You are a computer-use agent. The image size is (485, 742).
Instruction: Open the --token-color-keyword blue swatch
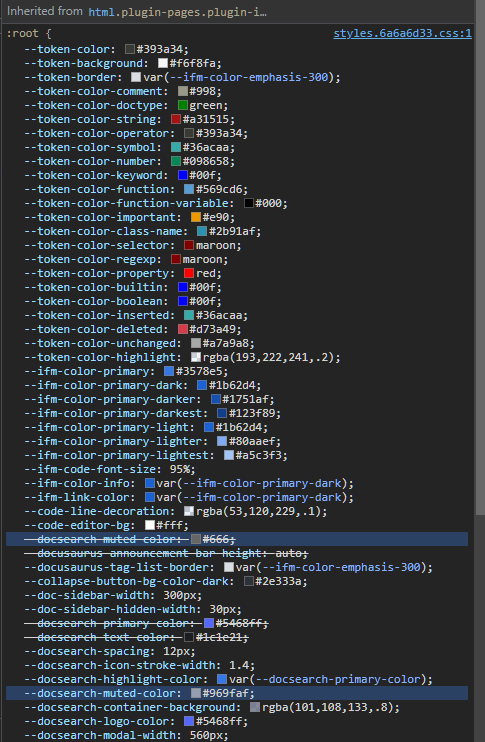tap(183, 175)
